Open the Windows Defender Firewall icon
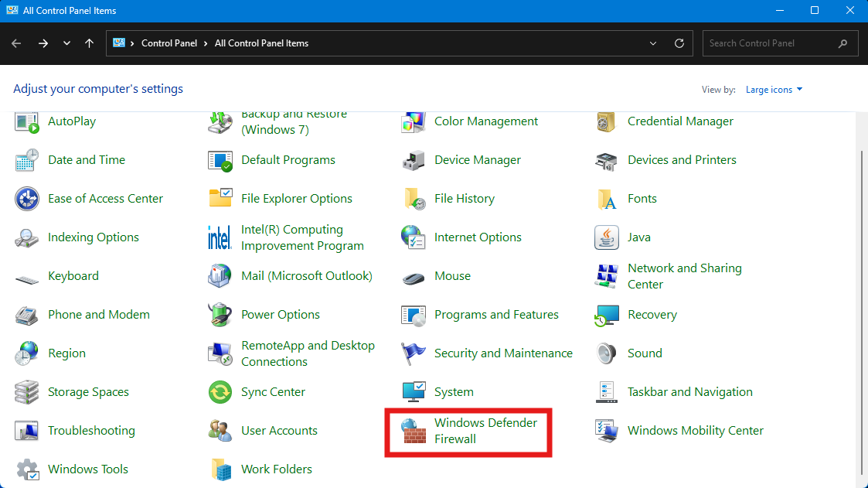Image resolution: width=868 pixels, height=488 pixels. coord(414,431)
